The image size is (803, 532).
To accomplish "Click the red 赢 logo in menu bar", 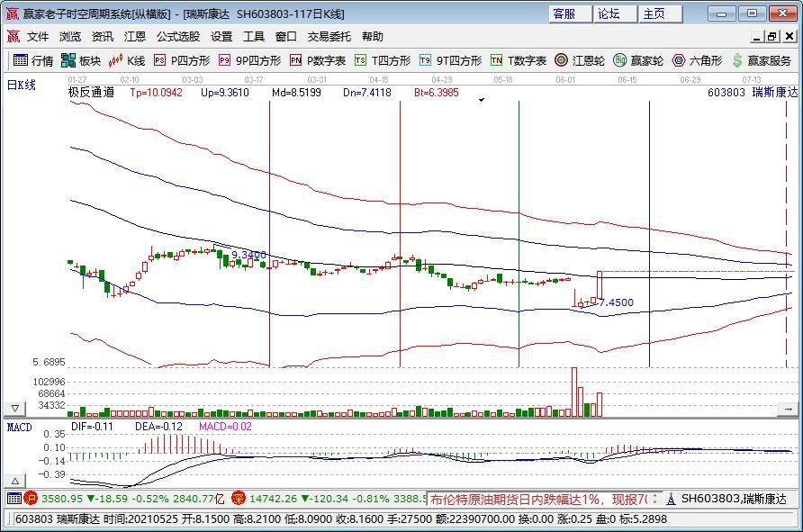I will click(x=14, y=36).
